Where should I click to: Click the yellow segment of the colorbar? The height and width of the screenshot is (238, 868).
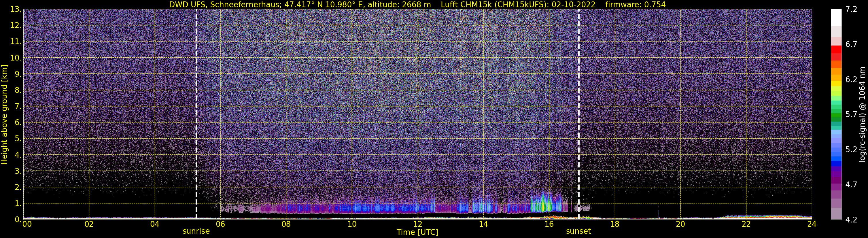[836, 83]
